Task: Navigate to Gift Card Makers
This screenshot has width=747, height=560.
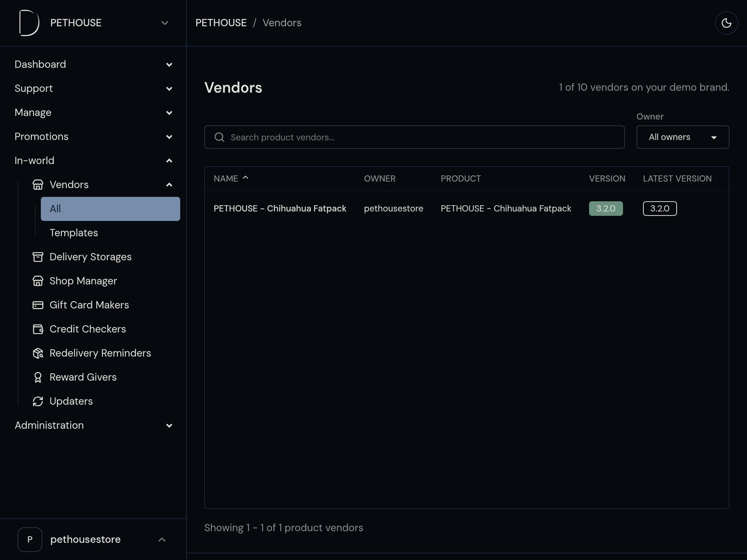Action: [x=89, y=305]
